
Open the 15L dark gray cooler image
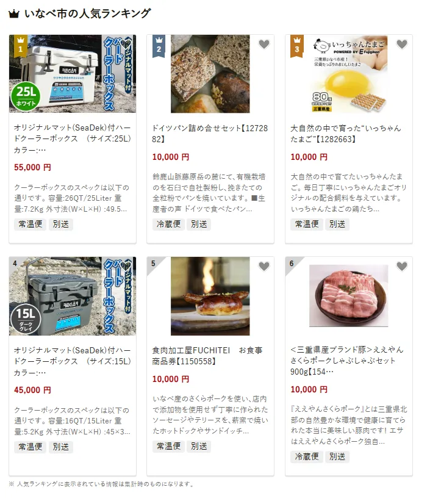coord(73,296)
